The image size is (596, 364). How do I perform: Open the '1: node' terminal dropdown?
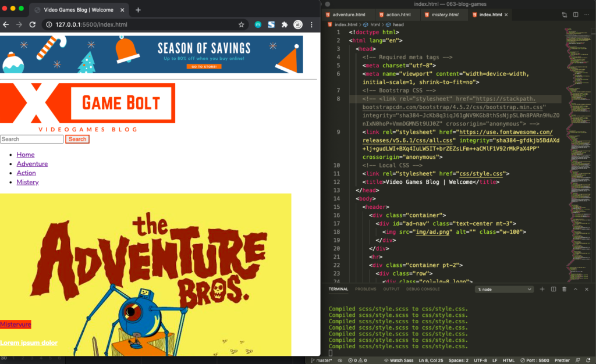504,289
